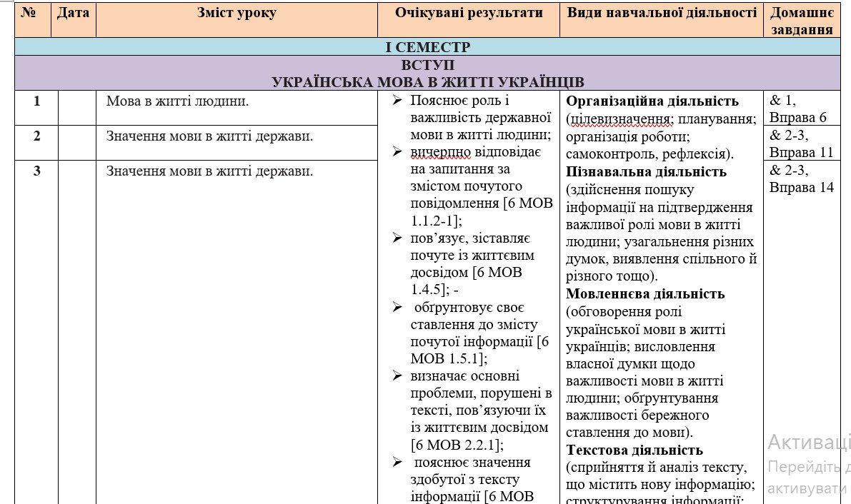This screenshot has width=851, height=504.
Task: Click the underlined word 'цілевизначення'
Action: click(620, 119)
